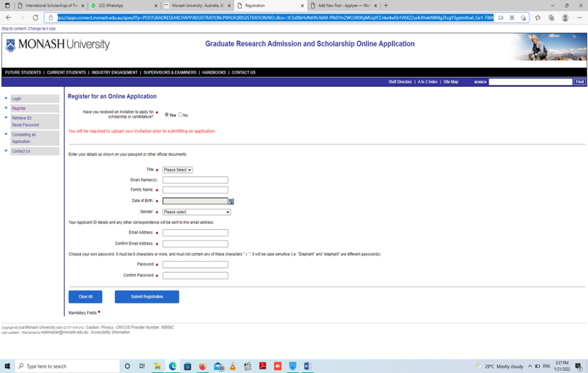
Task: Open the A to Z Index link
Action: click(x=427, y=82)
